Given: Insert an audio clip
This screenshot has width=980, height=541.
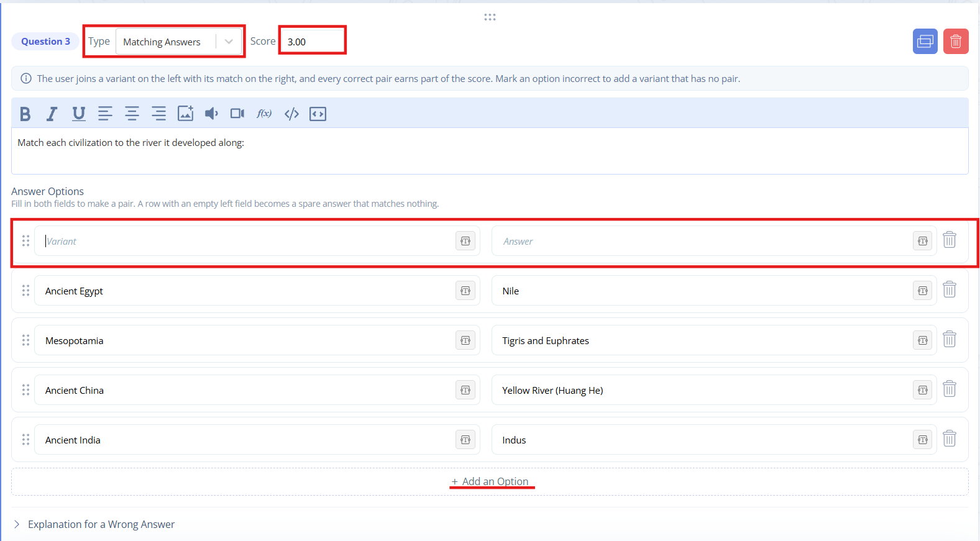Looking at the screenshot, I should [212, 114].
